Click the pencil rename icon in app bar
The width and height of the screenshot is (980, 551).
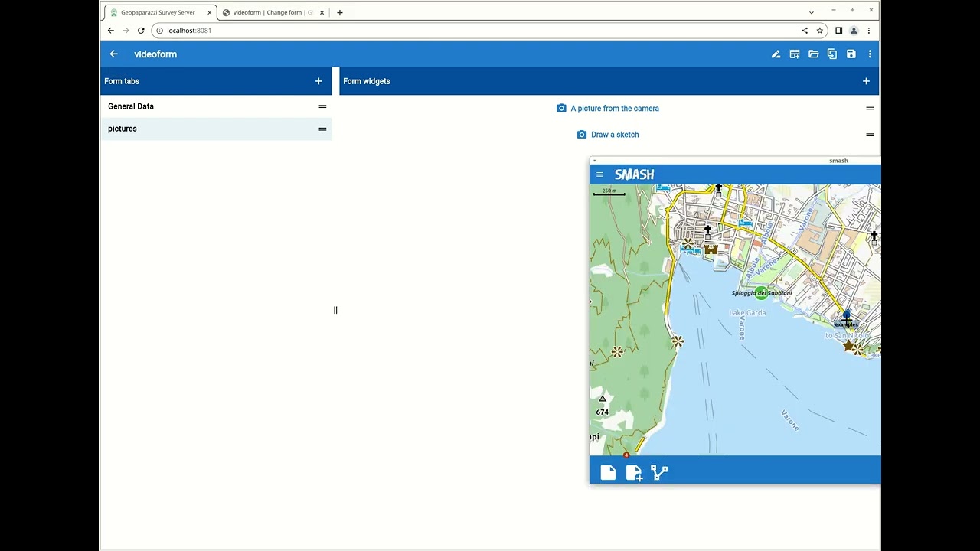click(776, 54)
